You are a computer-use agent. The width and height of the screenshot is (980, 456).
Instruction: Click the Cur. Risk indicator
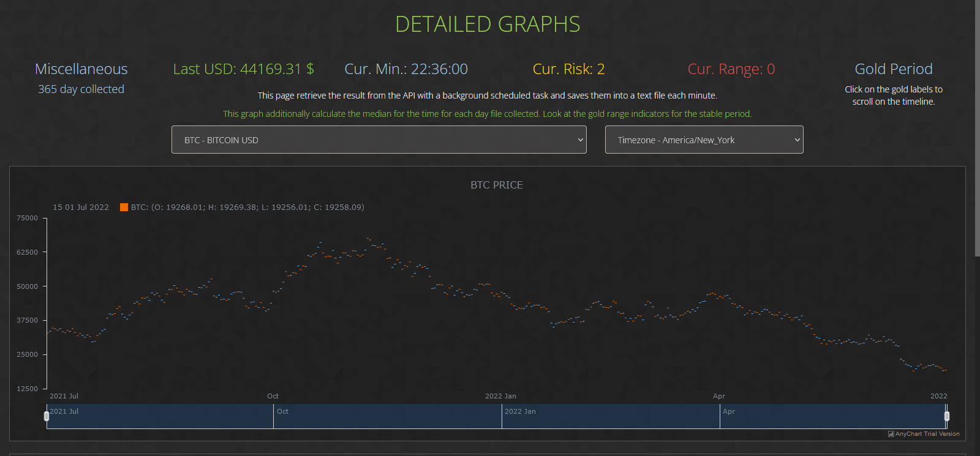point(568,69)
